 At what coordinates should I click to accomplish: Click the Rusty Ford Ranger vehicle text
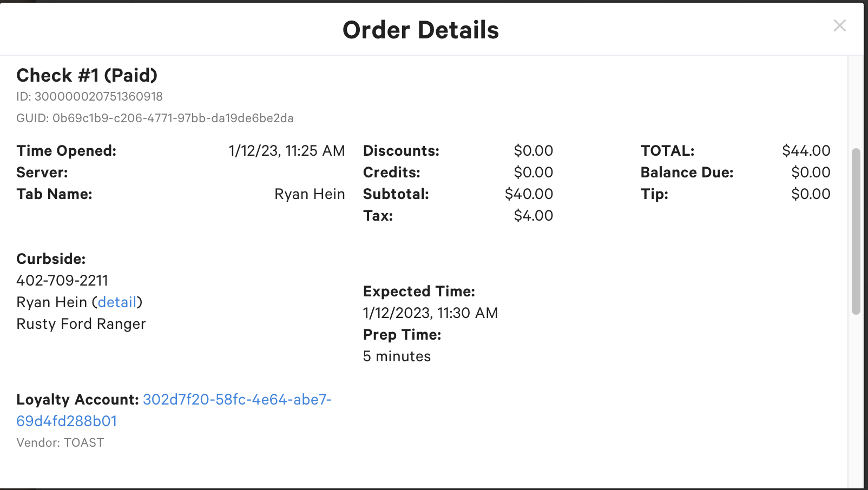coord(81,324)
